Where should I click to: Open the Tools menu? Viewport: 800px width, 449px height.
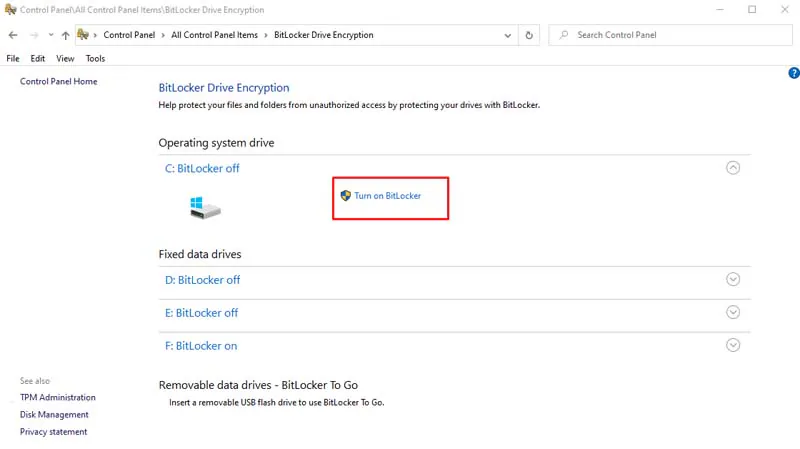[95, 59]
